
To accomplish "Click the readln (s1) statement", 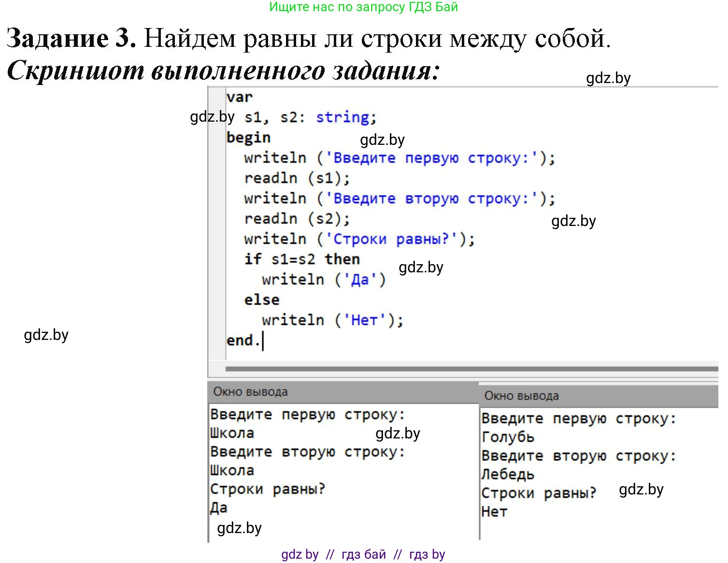I will [x=296, y=178].
